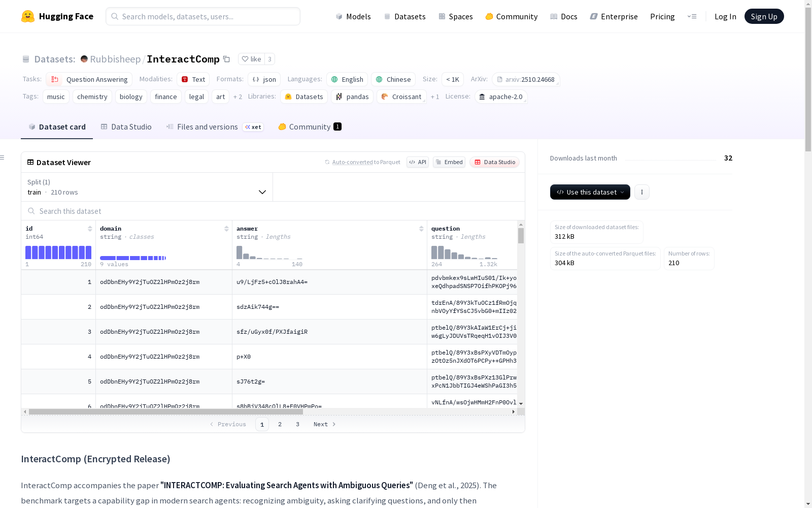Open the Question Answering task tag
812x508 pixels.
(x=89, y=79)
